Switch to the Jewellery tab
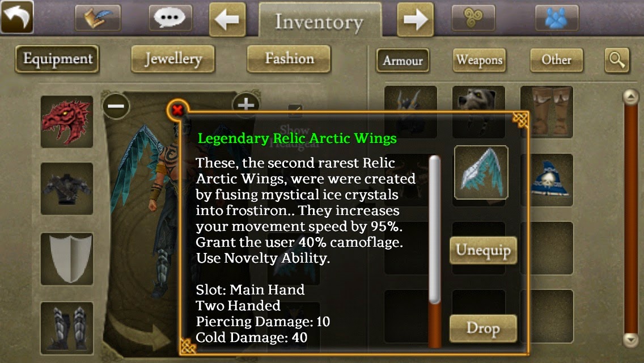 (173, 59)
